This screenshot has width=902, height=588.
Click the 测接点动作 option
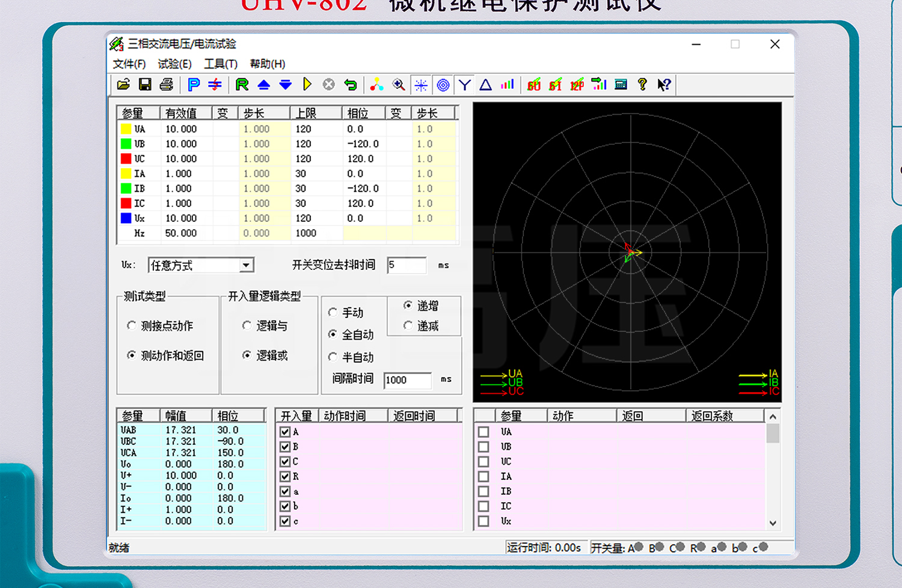pos(132,325)
